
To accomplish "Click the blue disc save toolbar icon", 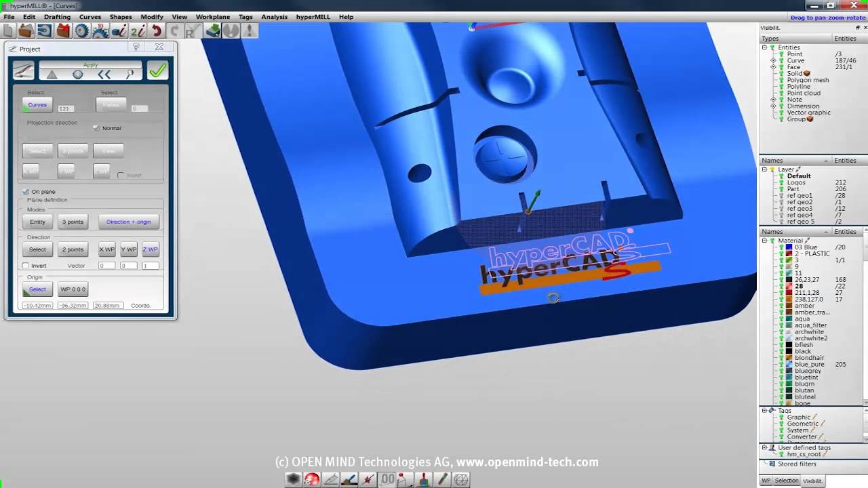I will pyautogui.click(x=45, y=30).
